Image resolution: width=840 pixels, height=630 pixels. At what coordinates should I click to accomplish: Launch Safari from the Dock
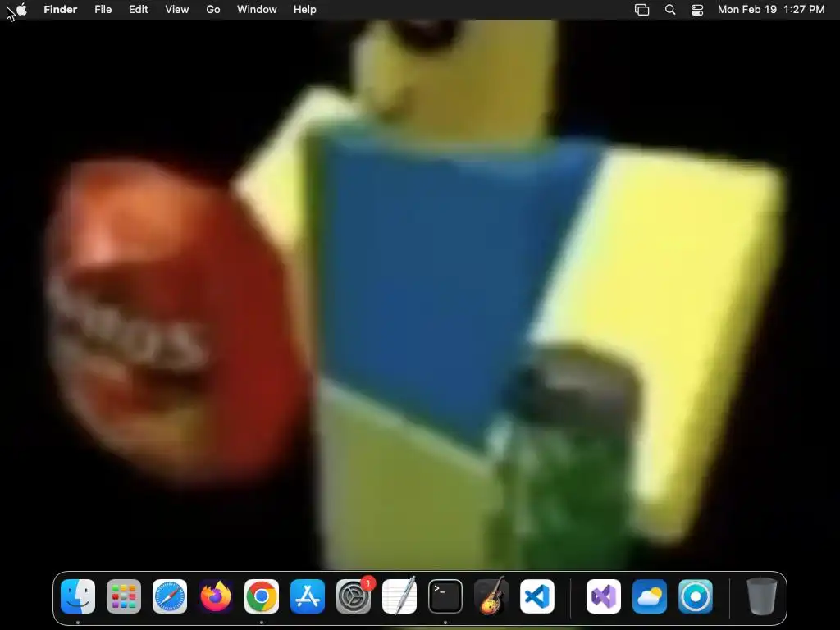click(170, 596)
